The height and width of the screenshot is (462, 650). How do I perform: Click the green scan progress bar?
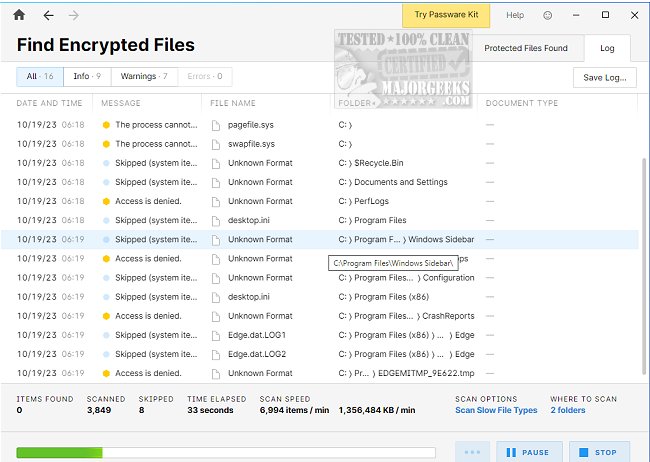[226, 452]
